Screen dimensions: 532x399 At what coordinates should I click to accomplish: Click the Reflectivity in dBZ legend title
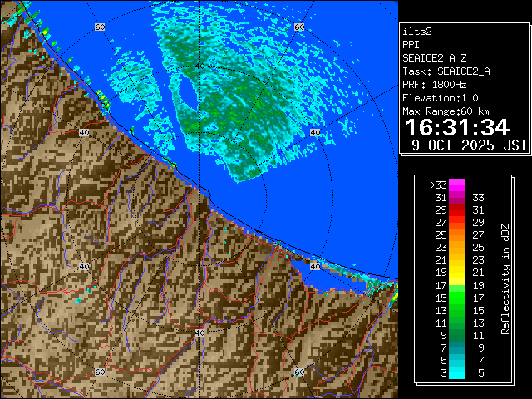pos(505,278)
